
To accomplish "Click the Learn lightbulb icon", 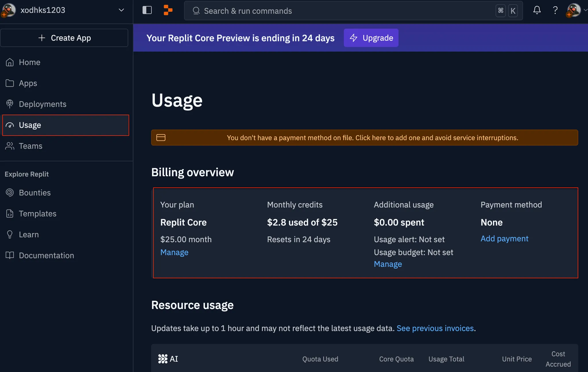I will (10, 235).
